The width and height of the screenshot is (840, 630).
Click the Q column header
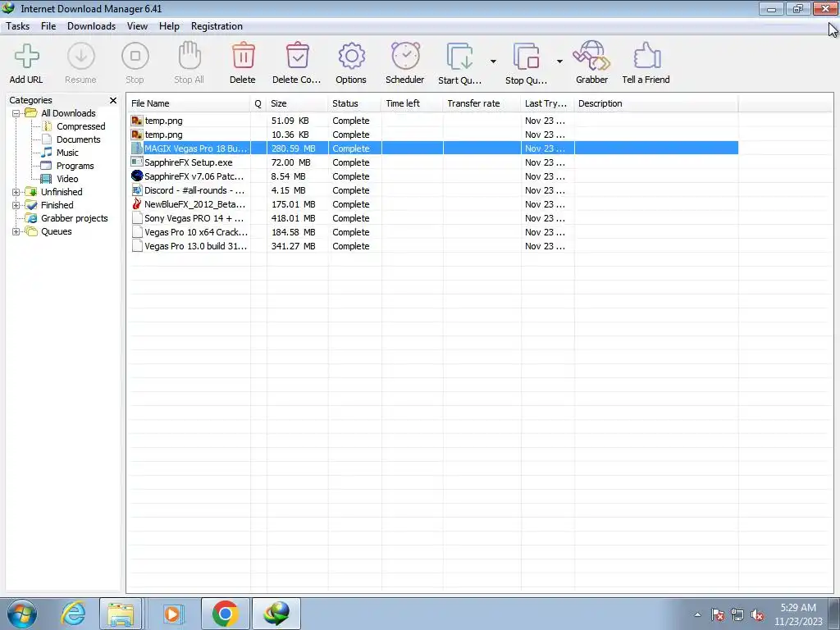258,103
